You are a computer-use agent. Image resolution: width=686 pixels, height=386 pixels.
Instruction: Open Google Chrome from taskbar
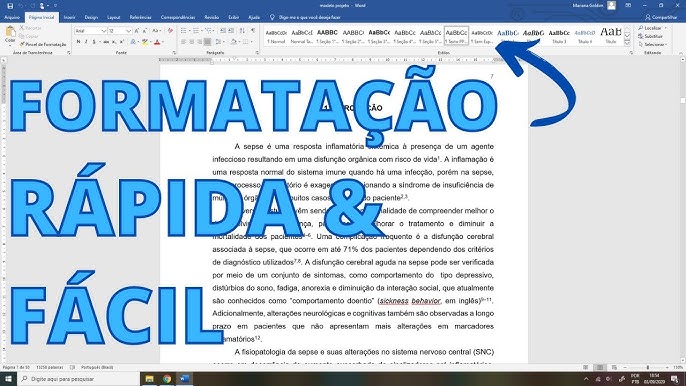click(x=167, y=379)
